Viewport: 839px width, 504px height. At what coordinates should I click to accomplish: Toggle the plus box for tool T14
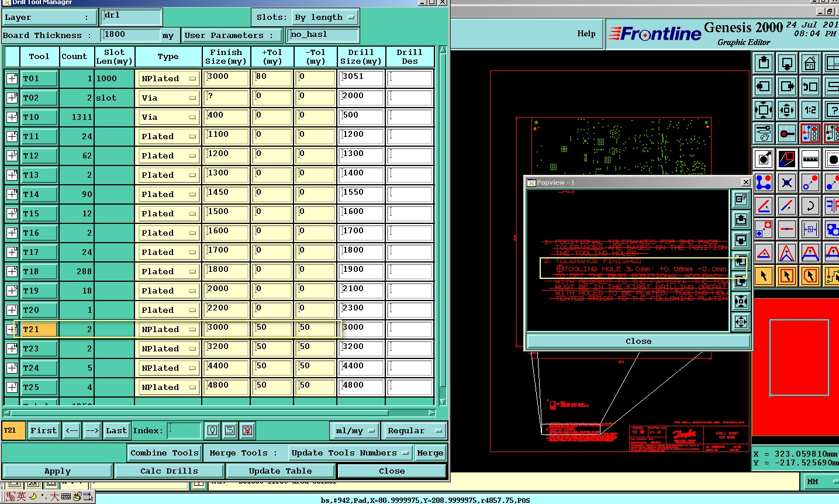(x=12, y=194)
